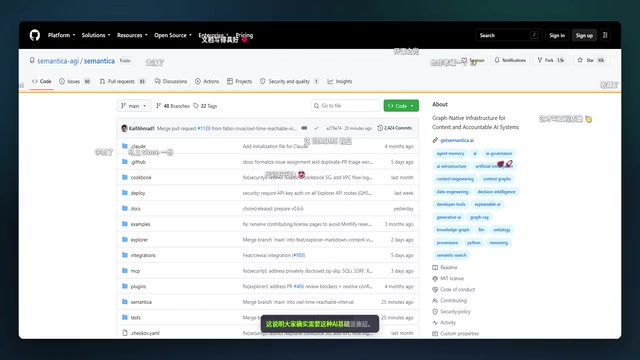
Task: Expand the Open Source menu
Action: point(173,35)
